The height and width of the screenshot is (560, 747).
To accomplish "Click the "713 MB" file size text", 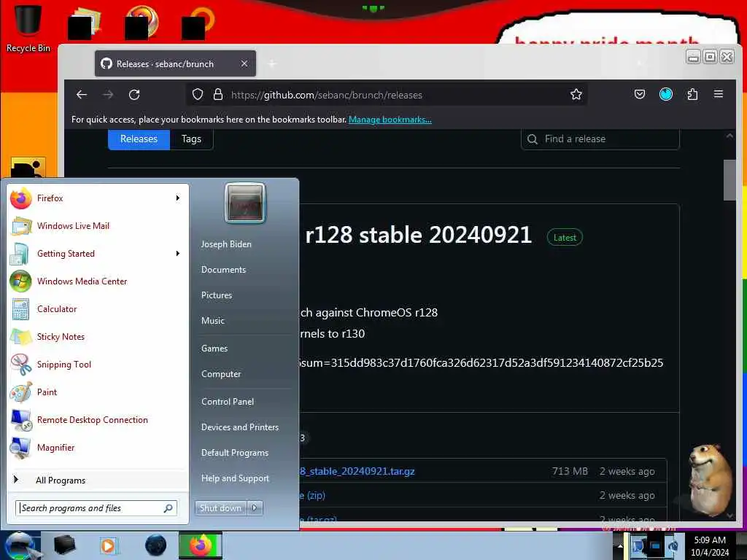I will (x=570, y=472).
